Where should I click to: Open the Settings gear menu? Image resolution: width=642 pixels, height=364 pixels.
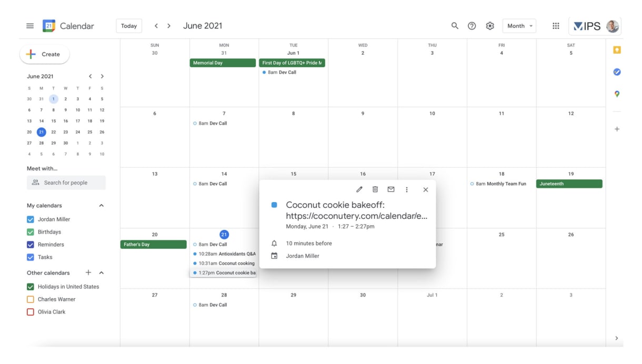coord(490,26)
